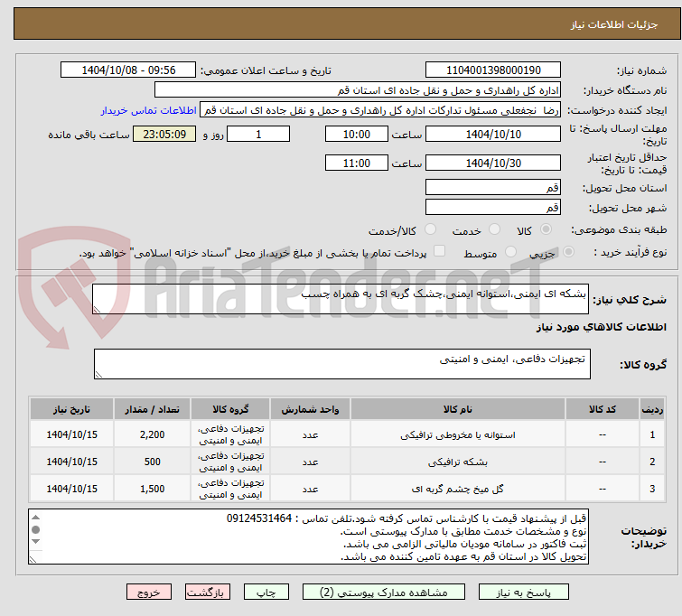Viewport: 682px width, 616px height.
Task: Click item 'بشکه ترافیکی'
Action: click(458, 462)
